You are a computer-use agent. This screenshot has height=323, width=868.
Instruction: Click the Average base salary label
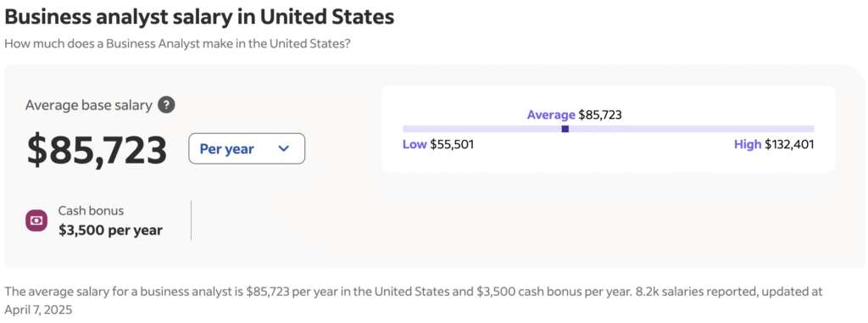[x=88, y=105]
